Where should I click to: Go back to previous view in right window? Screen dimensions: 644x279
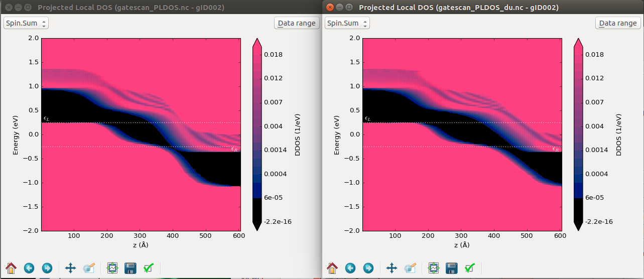[350, 268]
